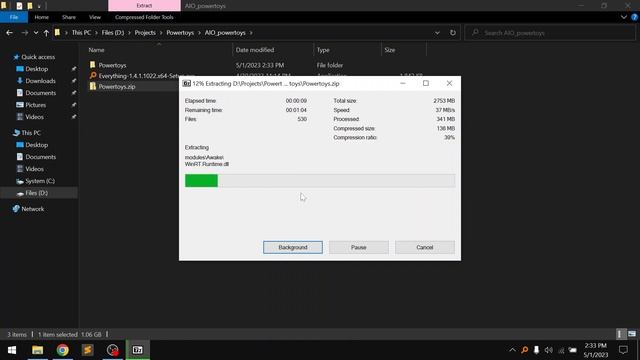The height and width of the screenshot is (360, 640).
Task: Refresh the current folder
Action: click(x=453, y=33)
